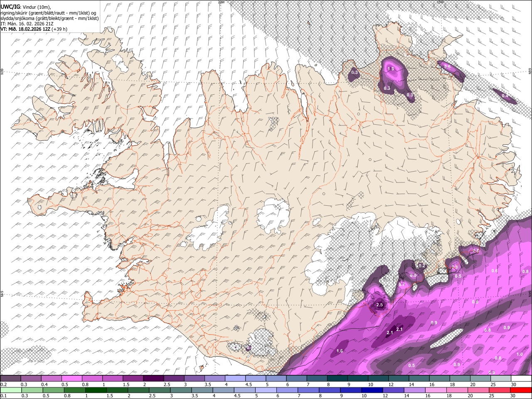Click the 0.4 value northeast of Iceland
Viewport: 532px width, 399px height.
pos(505,96)
